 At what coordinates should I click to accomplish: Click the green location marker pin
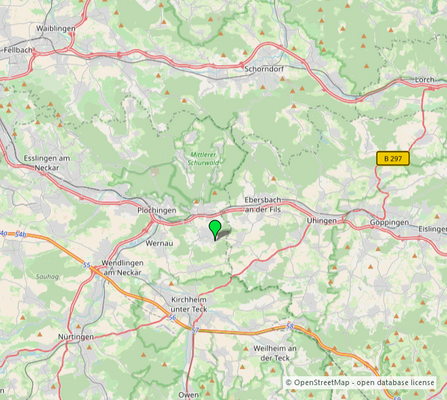click(x=215, y=230)
